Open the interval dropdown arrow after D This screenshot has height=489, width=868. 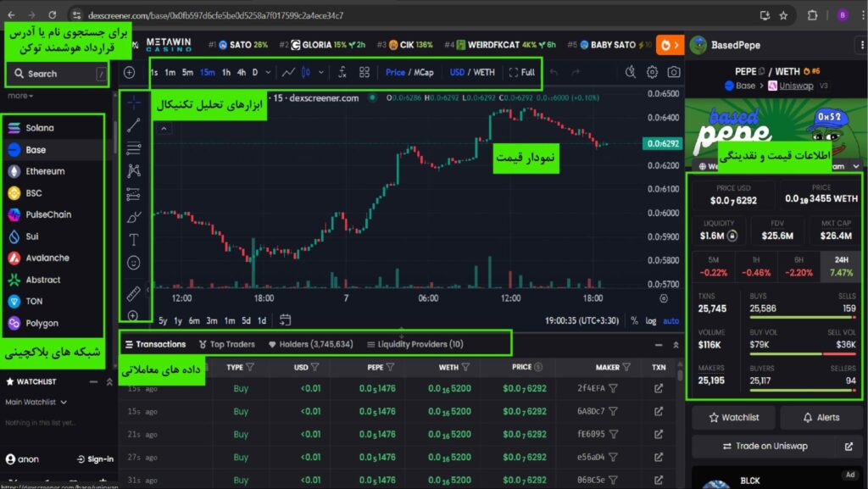[268, 72]
